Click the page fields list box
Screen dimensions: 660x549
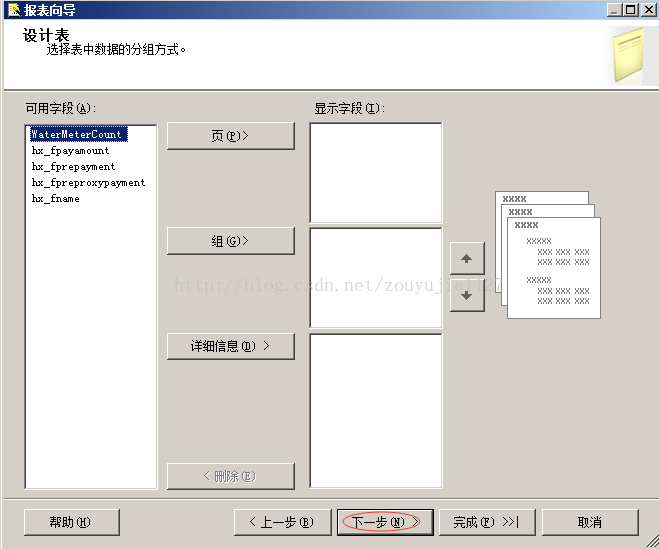(376, 173)
